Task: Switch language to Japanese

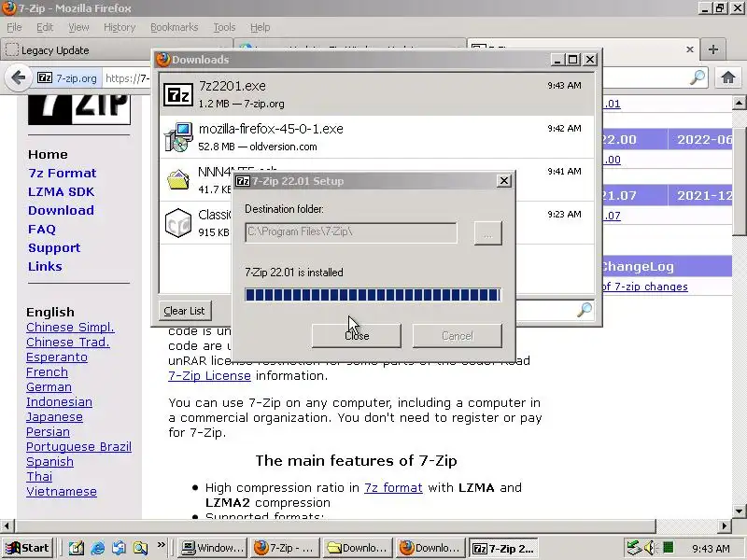Action: click(x=54, y=416)
